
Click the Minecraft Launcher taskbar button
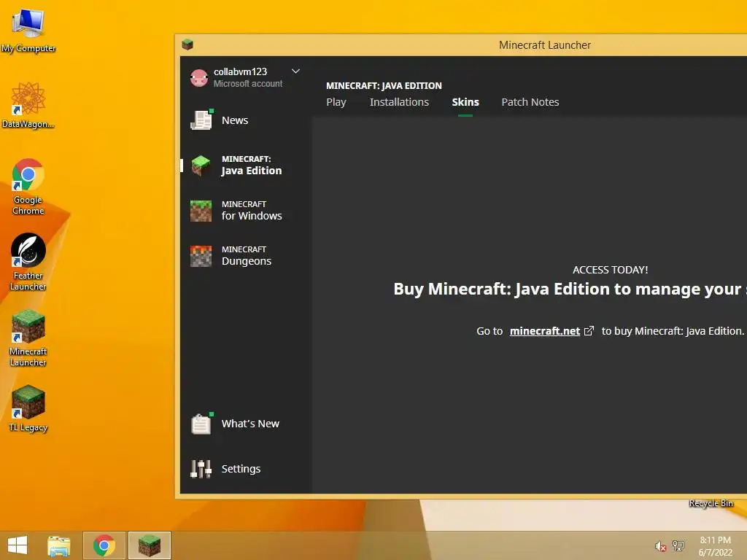coord(149,545)
